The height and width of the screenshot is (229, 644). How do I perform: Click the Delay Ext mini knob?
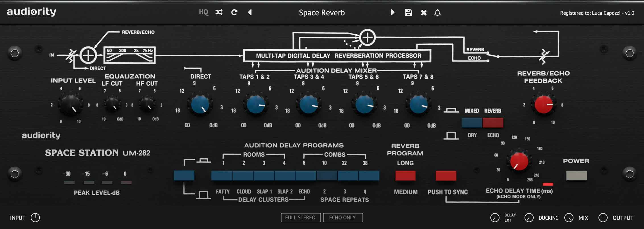pyautogui.click(x=495, y=218)
